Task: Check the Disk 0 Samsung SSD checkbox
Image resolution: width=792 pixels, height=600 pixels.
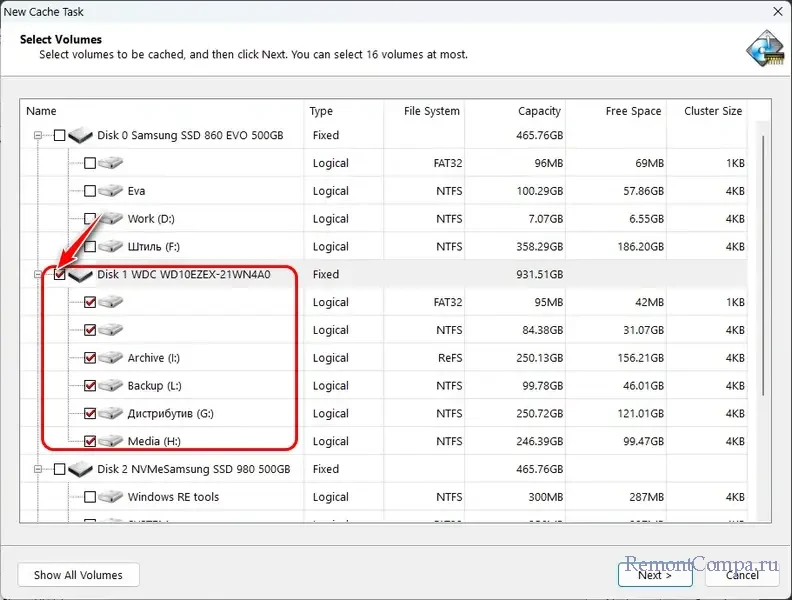Action: click(x=60, y=135)
